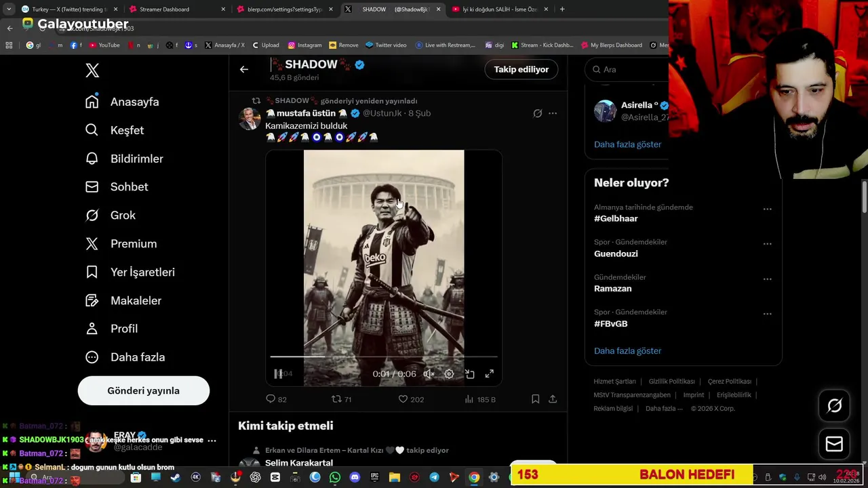This screenshot has width=868, height=488.
Task: Click the Takip ediliyor following button
Action: [x=521, y=69]
